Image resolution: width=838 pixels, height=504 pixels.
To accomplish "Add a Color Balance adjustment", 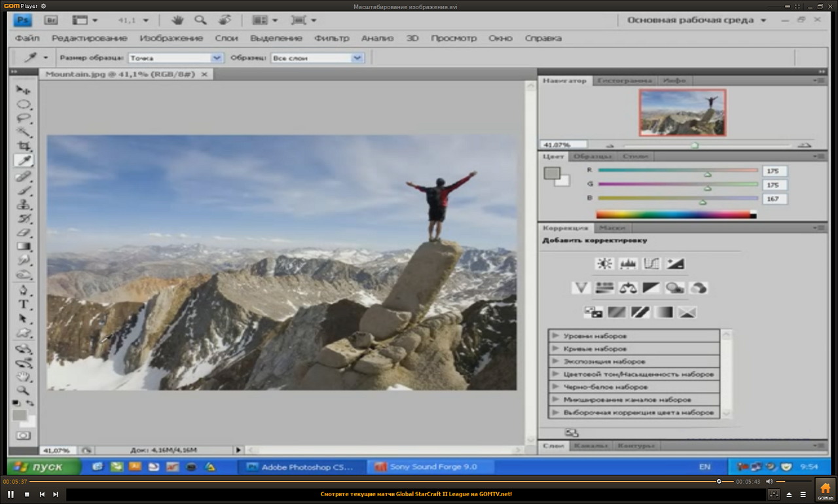I will point(627,288).
